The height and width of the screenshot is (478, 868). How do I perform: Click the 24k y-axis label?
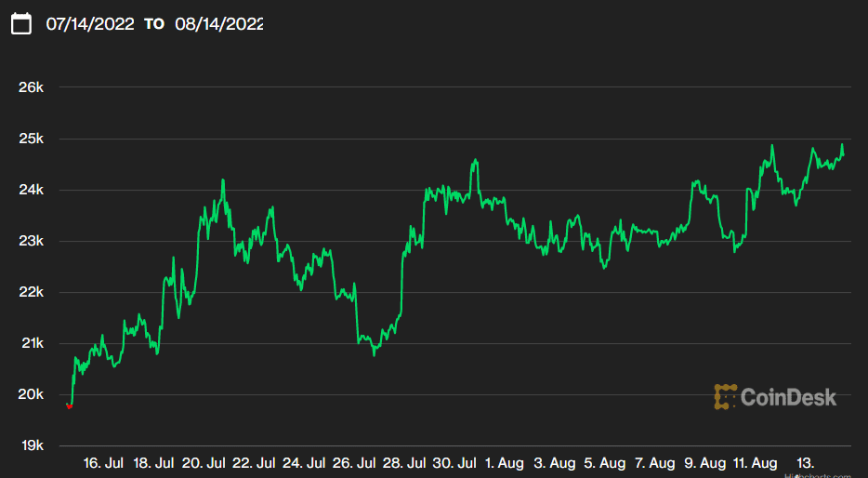31,190
